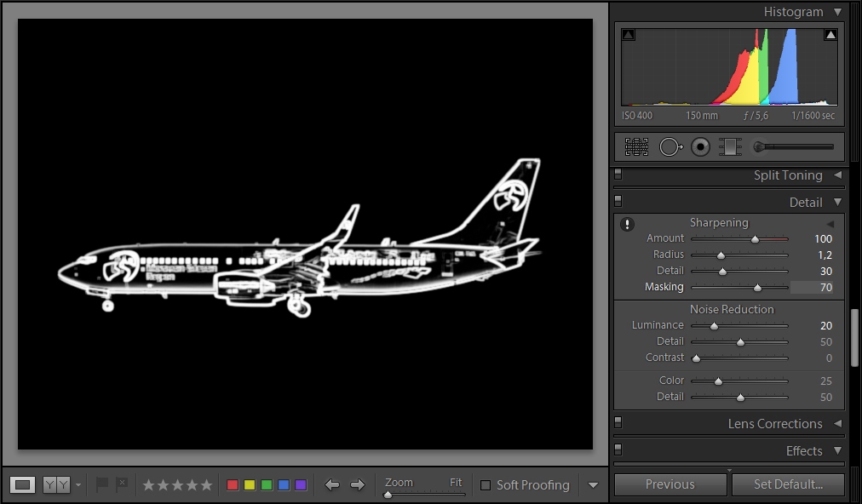
Task: Click the Masking value field
Action: tap(815, 288)
